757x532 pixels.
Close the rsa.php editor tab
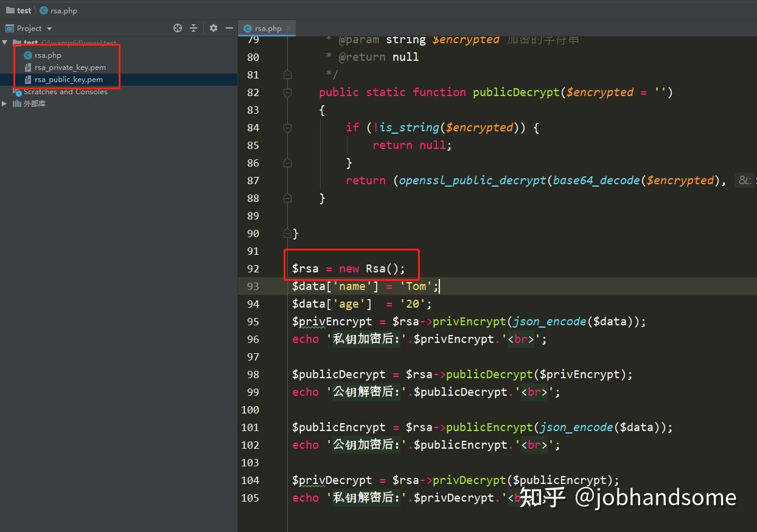click(289, 27)
